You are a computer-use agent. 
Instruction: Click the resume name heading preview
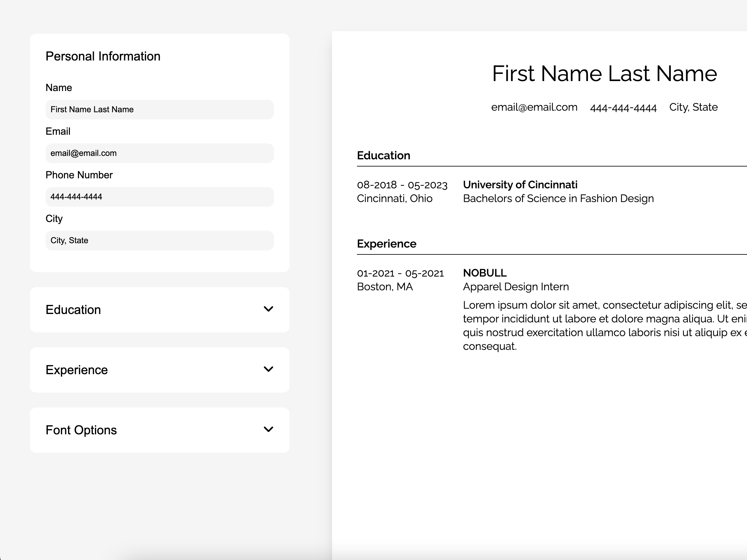pyautogui.click(x=604, y=74)
